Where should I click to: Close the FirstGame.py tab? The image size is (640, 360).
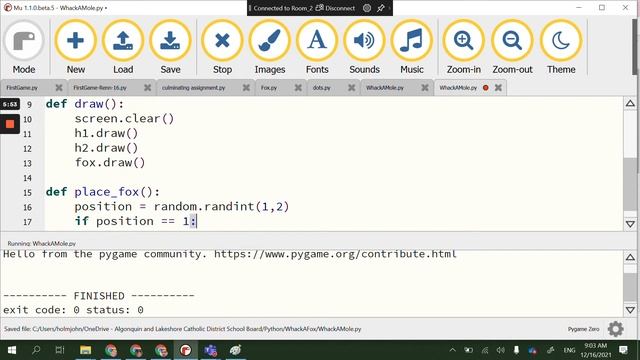click(59, 88)
